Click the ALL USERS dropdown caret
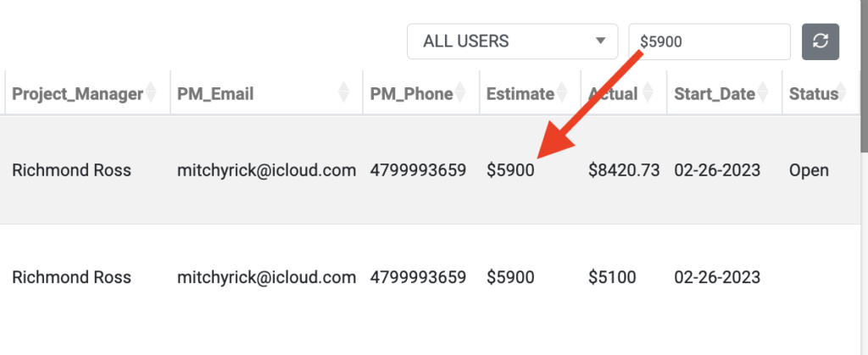868x355 pixels. tap(600, 41)
